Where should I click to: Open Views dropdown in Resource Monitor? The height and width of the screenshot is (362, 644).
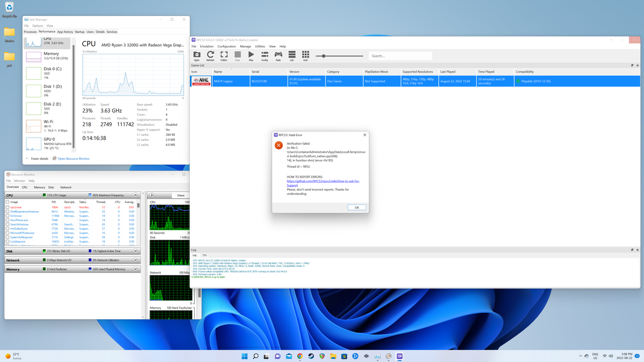pos(181,195)
